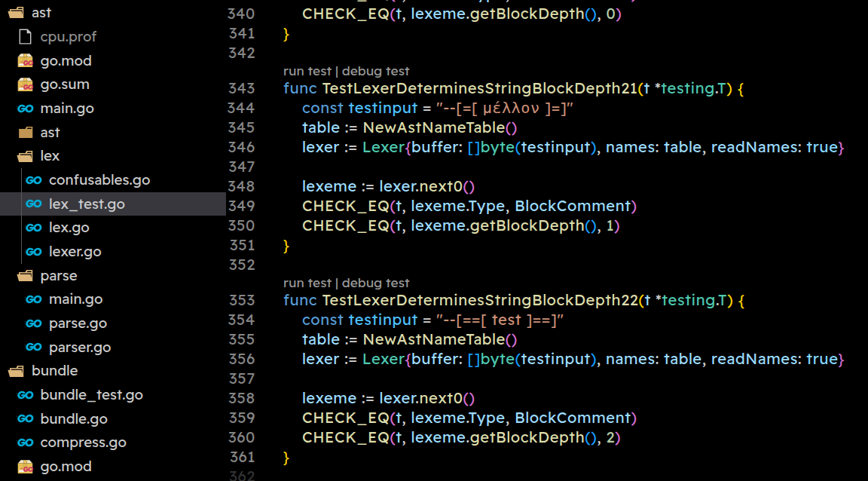This screenshot has width=868, height=481.
Task: Click the blank file icon beside cpu.prof
Action: click(x=26, y=36)
